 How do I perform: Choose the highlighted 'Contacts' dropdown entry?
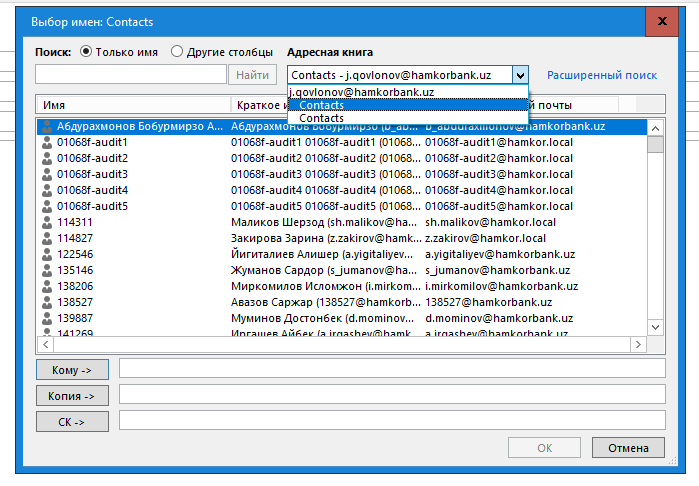coord(407,105)
